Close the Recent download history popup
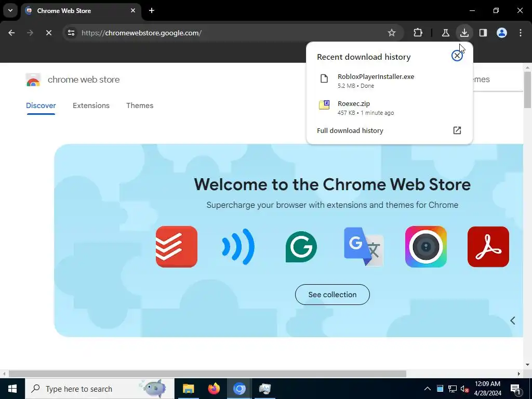Image resolution: width=532 pixels, height=399 pixels. click(x=457, y=56)
